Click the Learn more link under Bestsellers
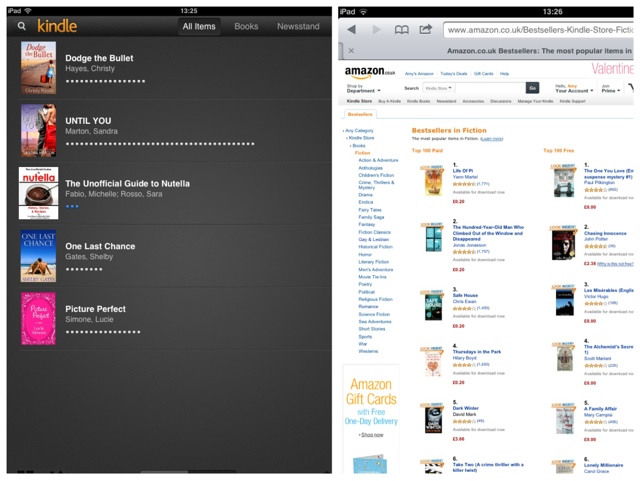The width and height of the screenshot is (640, 481). [492, 139]
